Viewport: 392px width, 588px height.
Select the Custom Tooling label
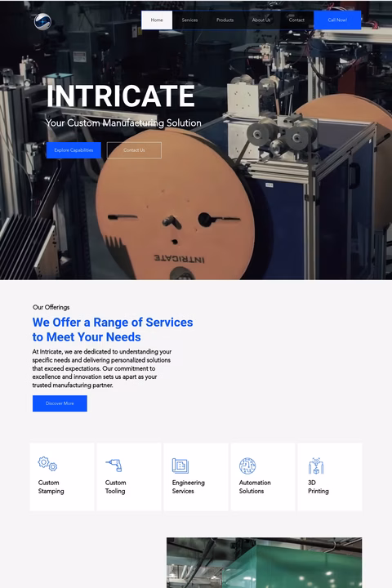(x=115, y=487)
